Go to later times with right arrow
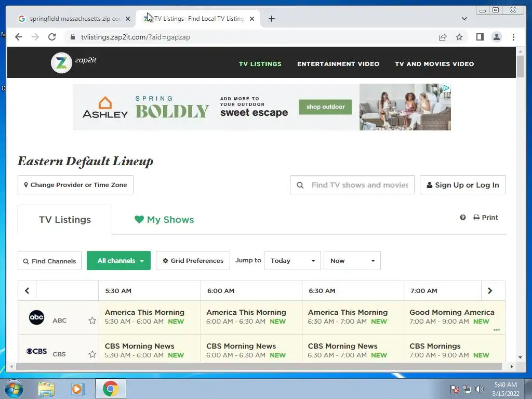 coord(490,291)
